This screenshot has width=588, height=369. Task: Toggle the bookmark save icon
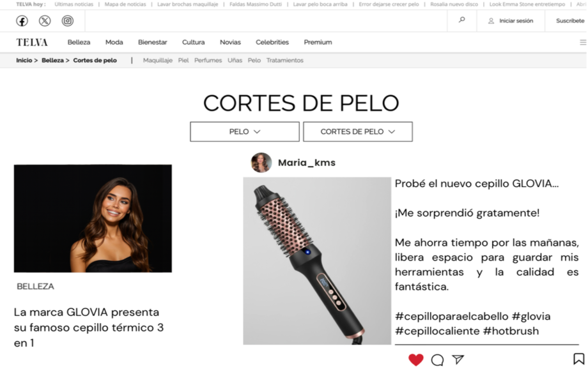pyautogui.click(x=578, y=359)
